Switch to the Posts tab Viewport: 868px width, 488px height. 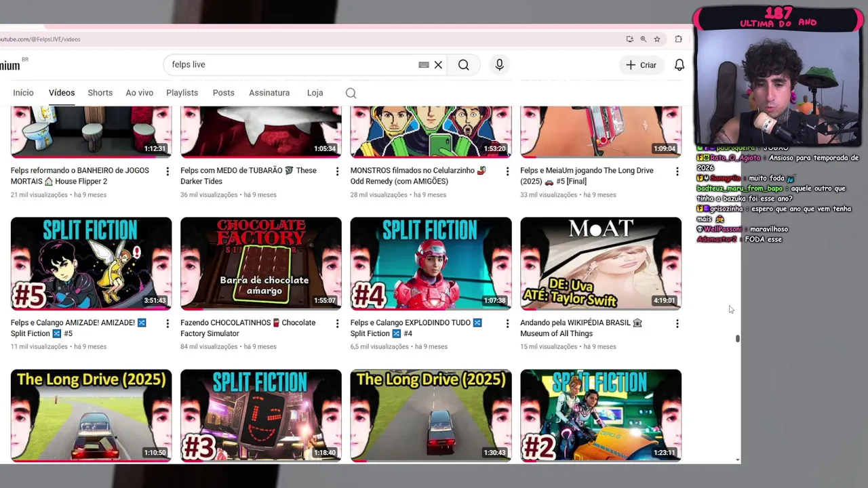(x=224, y=93)
